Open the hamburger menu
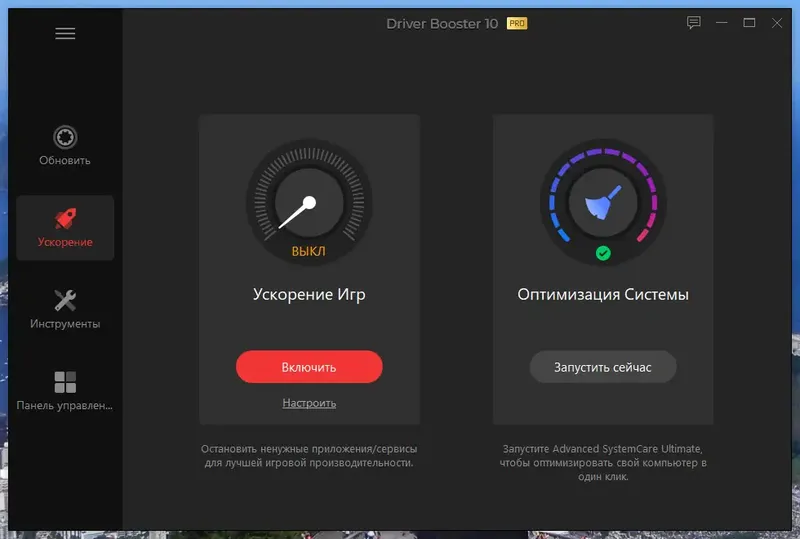 [65, 34]
